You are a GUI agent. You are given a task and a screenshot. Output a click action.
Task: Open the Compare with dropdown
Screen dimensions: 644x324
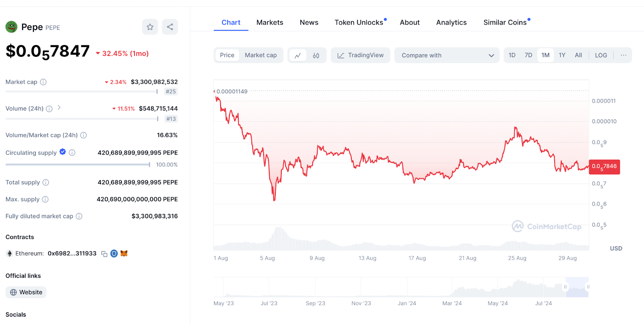tap(447, 55)
